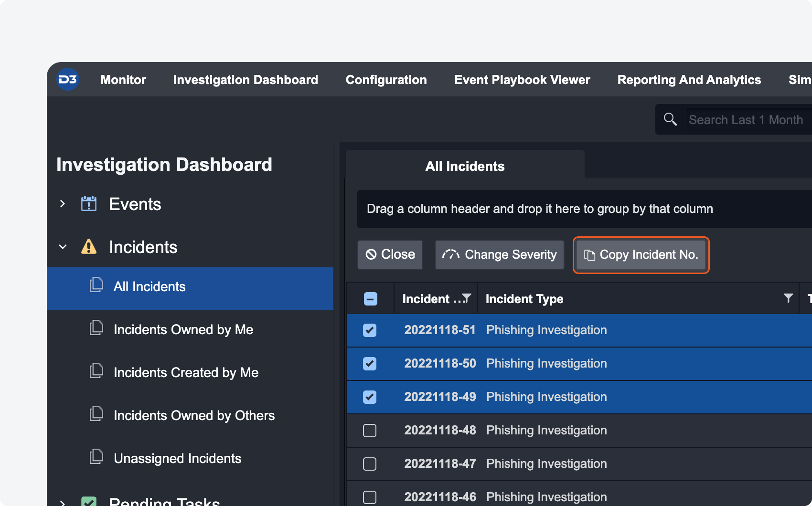Image resolution: width=812 pixels, height=506 pixels.
Task: Open filter icon on Incident number column
Action: (467, 298)
